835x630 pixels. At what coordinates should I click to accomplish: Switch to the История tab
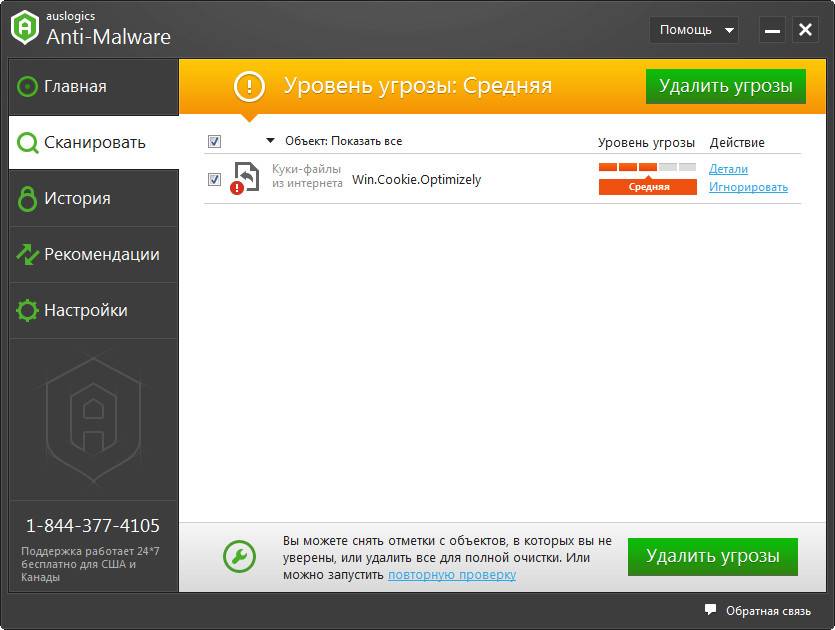pyautogui.click(x=94, y=199)
